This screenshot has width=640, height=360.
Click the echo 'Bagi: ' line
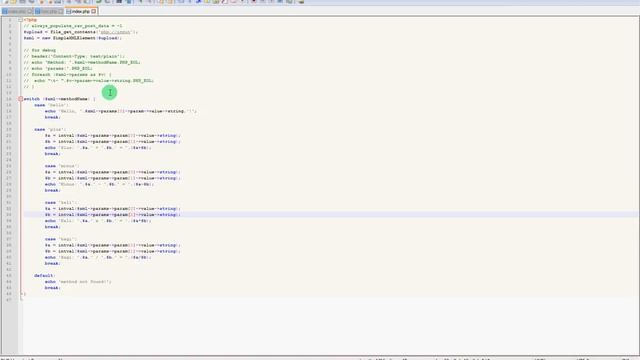click(x=98, y=257)
